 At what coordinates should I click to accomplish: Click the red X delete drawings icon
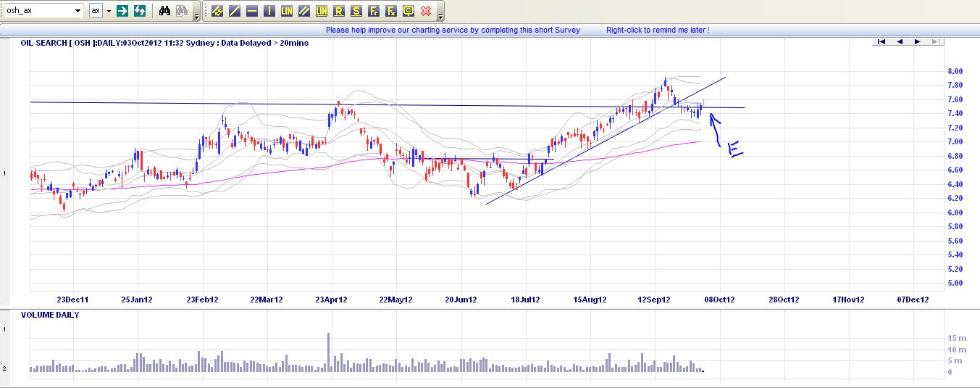click(426, 11)
